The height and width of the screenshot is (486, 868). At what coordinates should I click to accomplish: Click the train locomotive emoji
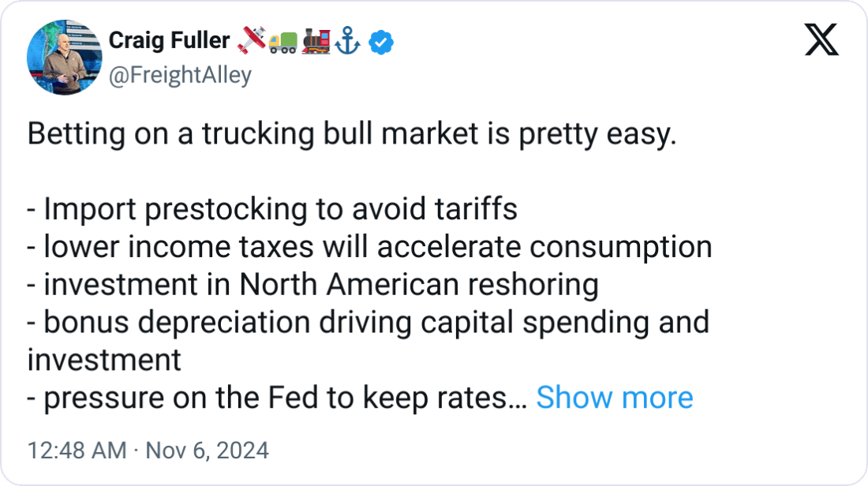(x=316, y=41)
